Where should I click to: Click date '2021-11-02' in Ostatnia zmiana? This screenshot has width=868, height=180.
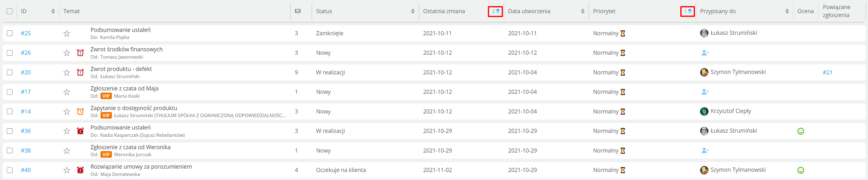(438, 170)
